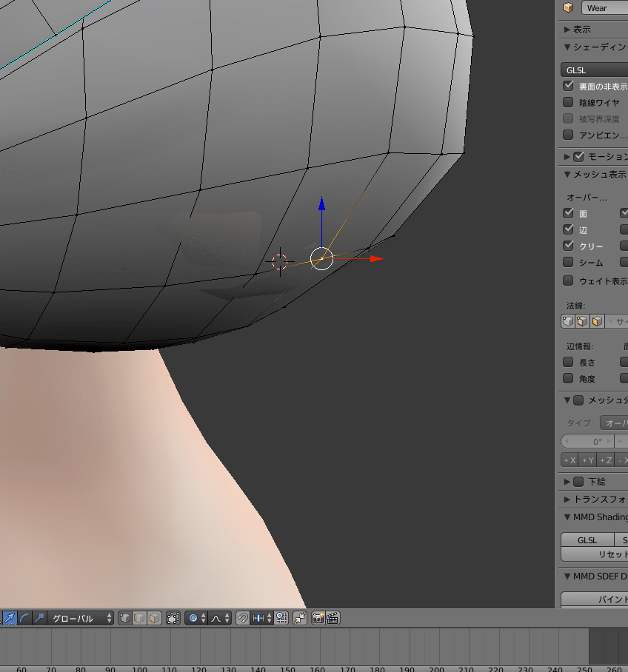Click the +X axis button
The width and height of the screenshot is (628, 672).
click(x=569, y=460)
